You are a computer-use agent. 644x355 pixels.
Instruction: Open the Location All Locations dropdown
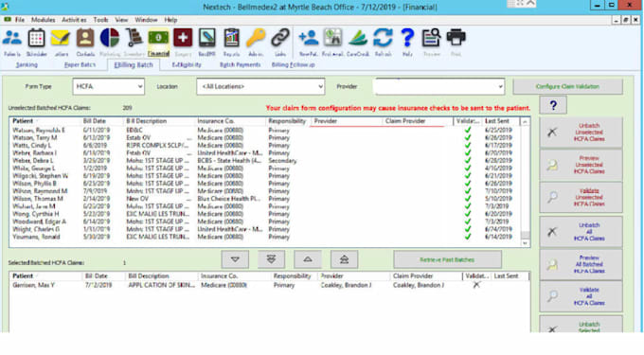pyautogui.click(x=260, y=86)
